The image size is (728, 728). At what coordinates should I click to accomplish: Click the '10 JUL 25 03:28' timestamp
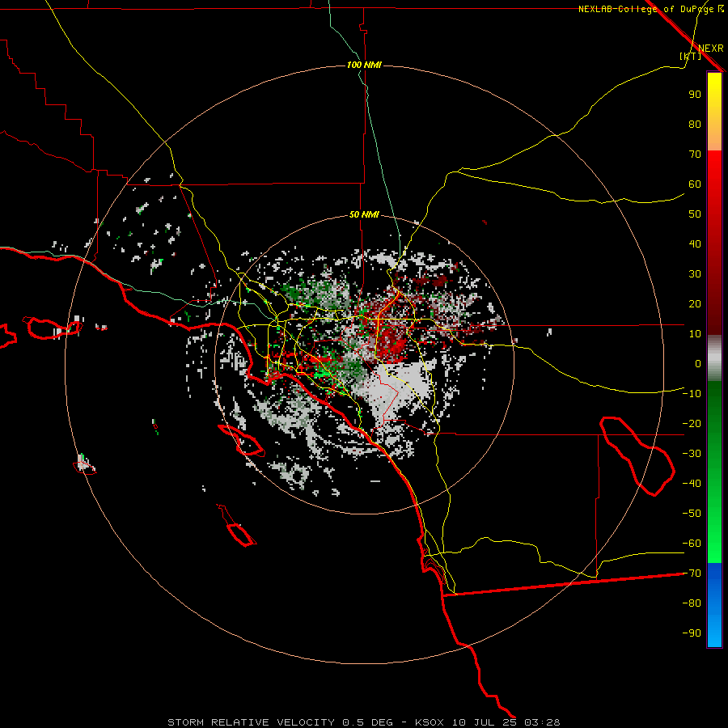(x=506, y=722)
